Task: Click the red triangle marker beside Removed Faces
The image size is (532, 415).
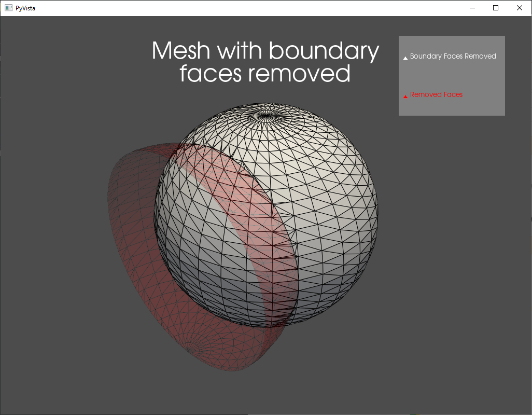Action: pos(405,95)
